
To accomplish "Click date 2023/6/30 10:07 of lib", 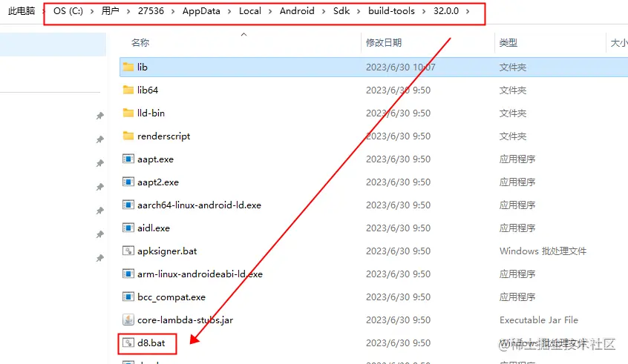I will (401, 67).
